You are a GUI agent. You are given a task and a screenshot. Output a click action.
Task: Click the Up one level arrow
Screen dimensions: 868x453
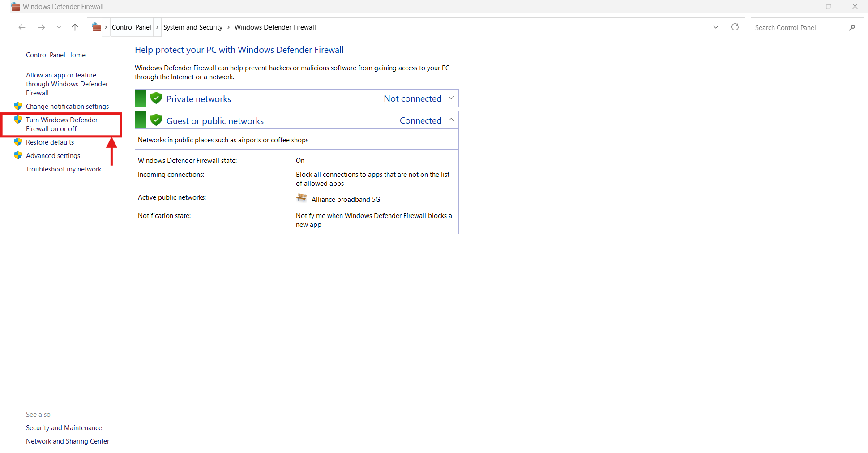75,27
